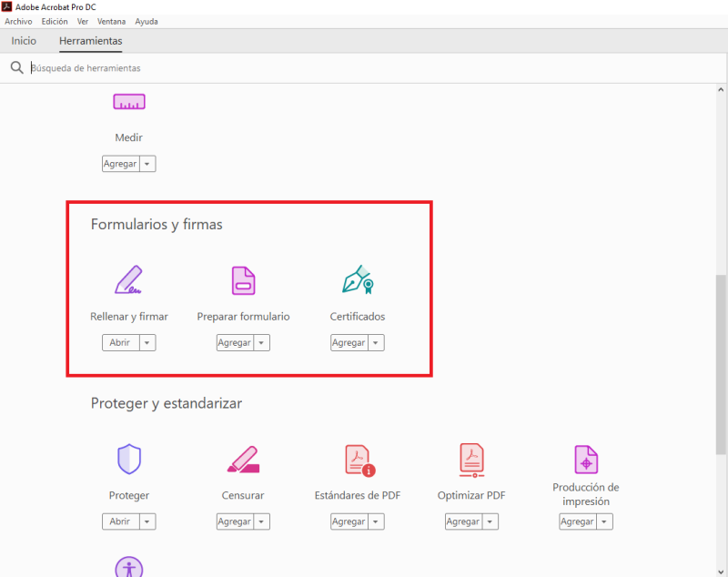Click the Preparar formulario icon

pyautogui.click(x=243, y=279)
